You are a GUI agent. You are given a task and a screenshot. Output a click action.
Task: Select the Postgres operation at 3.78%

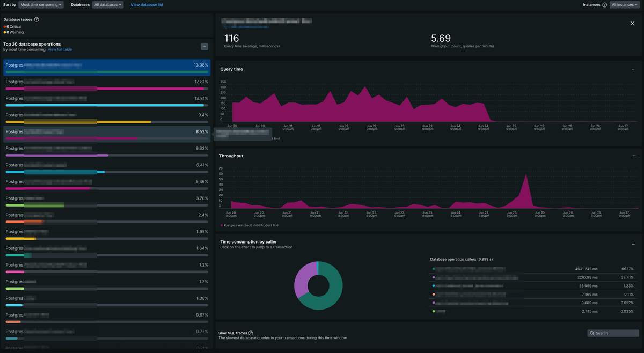[107, 201]
